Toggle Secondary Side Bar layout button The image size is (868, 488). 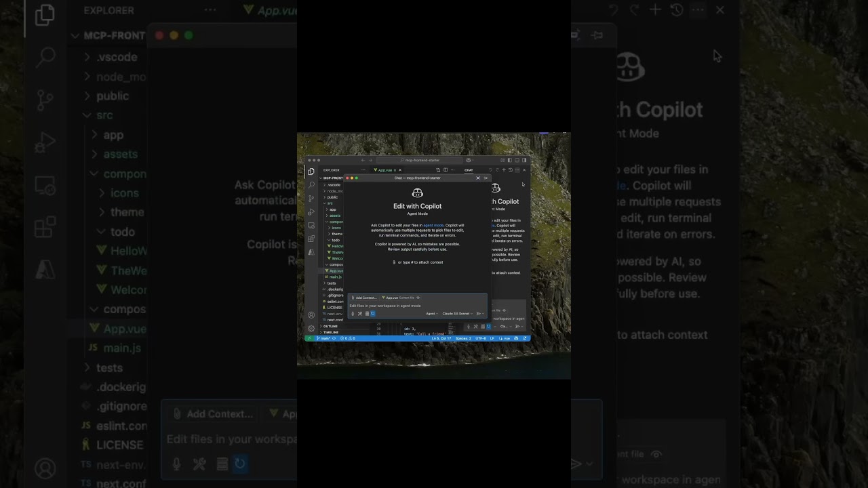[x=524, y=161]
